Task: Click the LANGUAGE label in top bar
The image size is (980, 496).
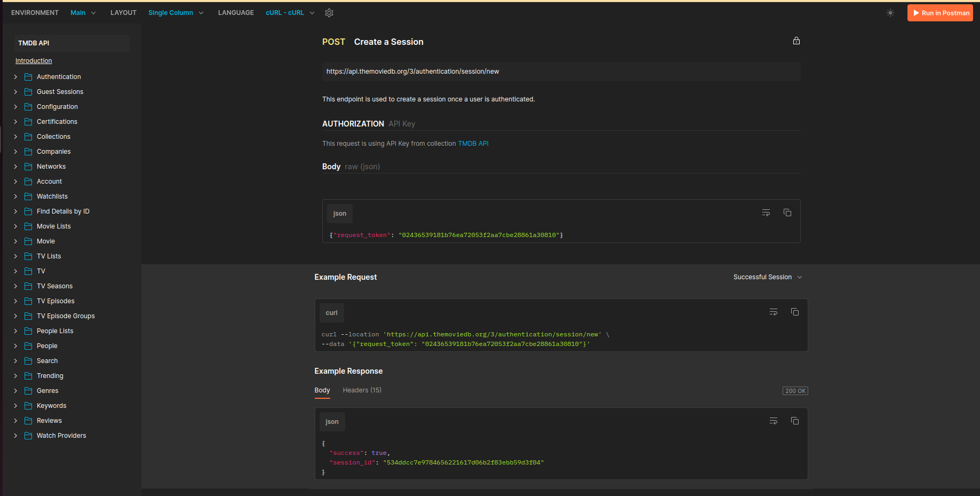Action: [x=236, y=13]
